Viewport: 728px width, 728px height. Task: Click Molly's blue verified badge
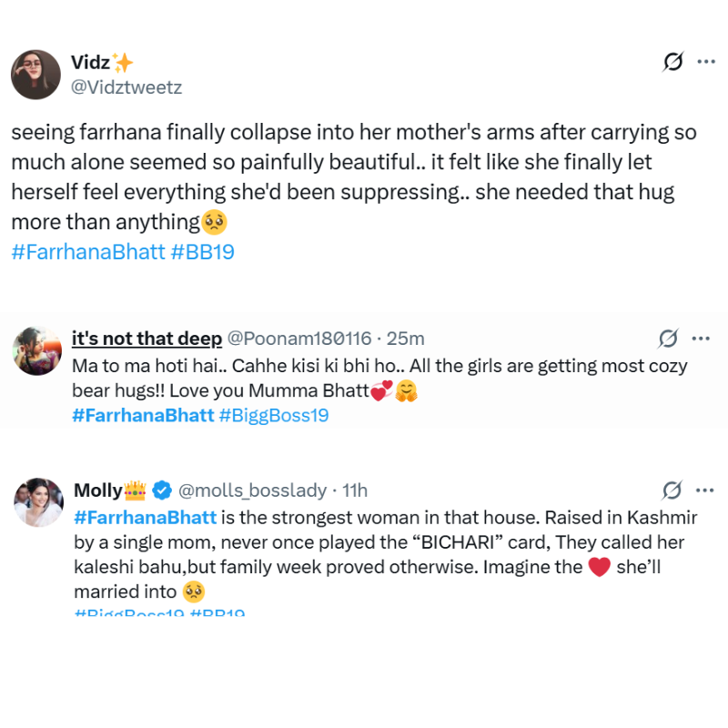(x=162, y=490)
